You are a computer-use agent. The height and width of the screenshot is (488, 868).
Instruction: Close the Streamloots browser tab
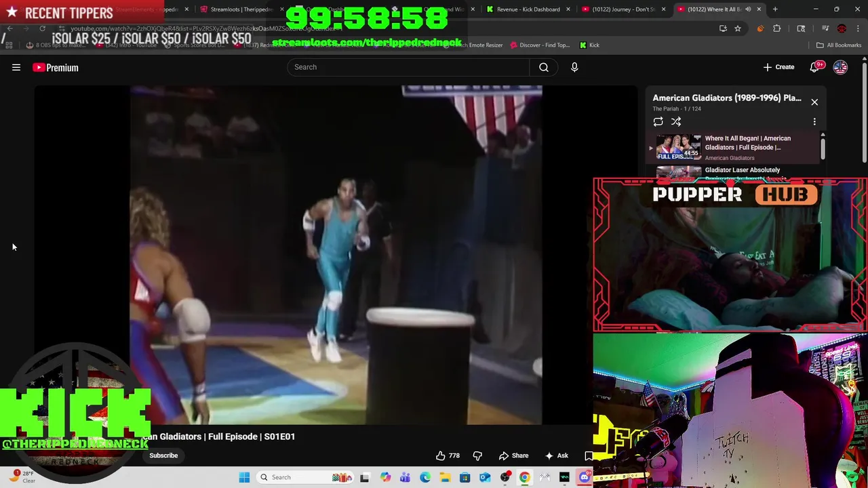coord(281,9)
